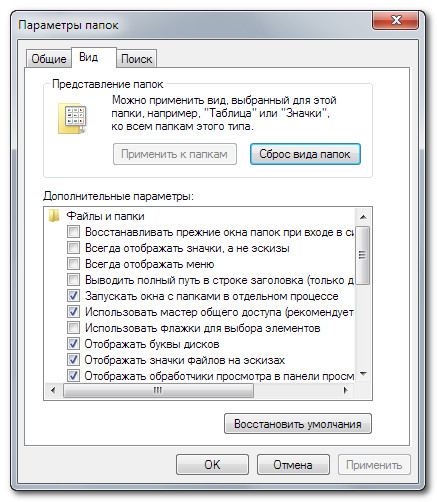Open the Поиск tab
437x502 pixels.
click(136, 59)
